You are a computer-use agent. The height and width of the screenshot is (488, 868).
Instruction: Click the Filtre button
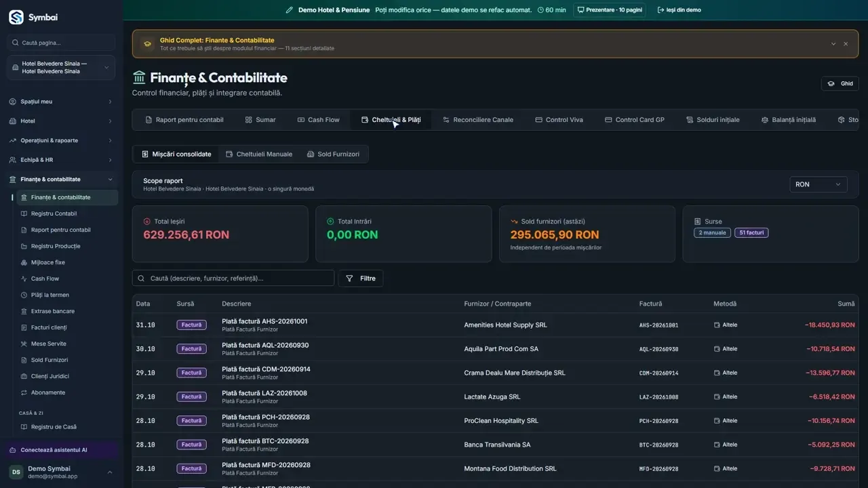point(361,279)
